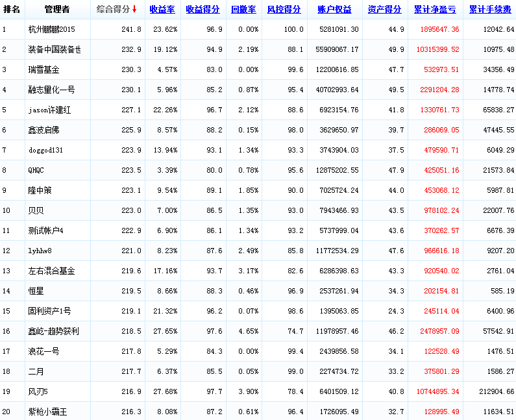Viewport: 516px width, 420px height.
Task: Click fee value 212904.66
Action: click(x=497, y=391)
